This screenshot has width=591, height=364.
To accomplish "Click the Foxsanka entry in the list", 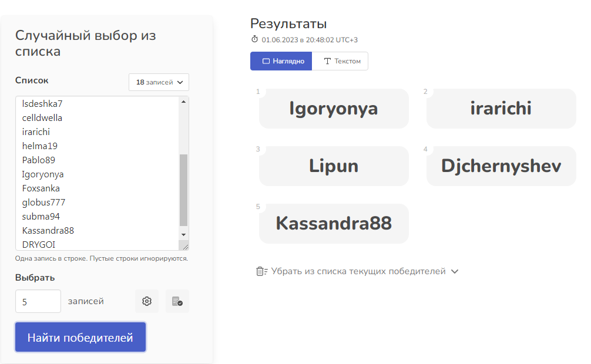I will tap(41, 188).
